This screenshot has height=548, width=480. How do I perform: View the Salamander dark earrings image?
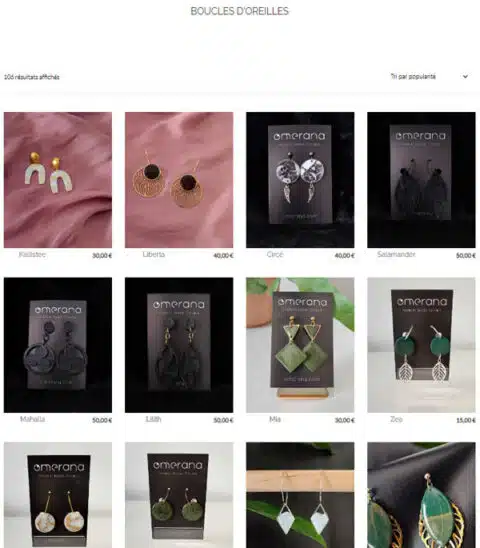pyautogui.click(x=421, y=180)
